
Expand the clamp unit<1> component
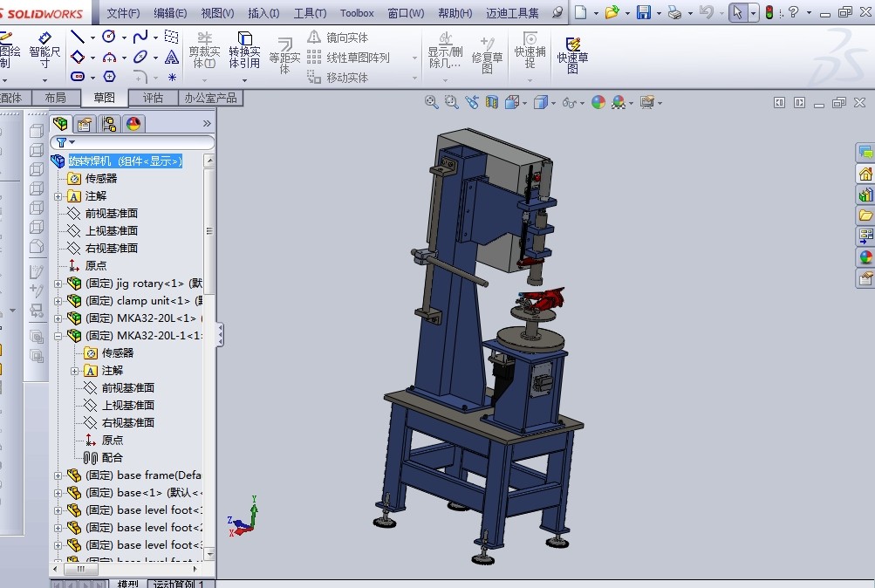click(58, 301)
